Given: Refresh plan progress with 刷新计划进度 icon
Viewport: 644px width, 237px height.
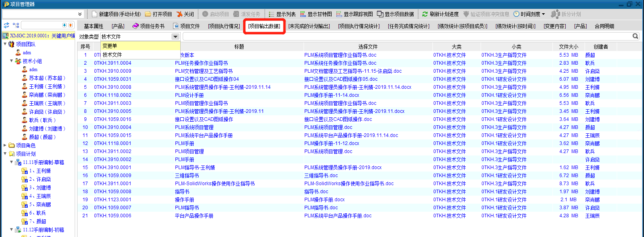Looking at the screenshot, I should [425, 14].
